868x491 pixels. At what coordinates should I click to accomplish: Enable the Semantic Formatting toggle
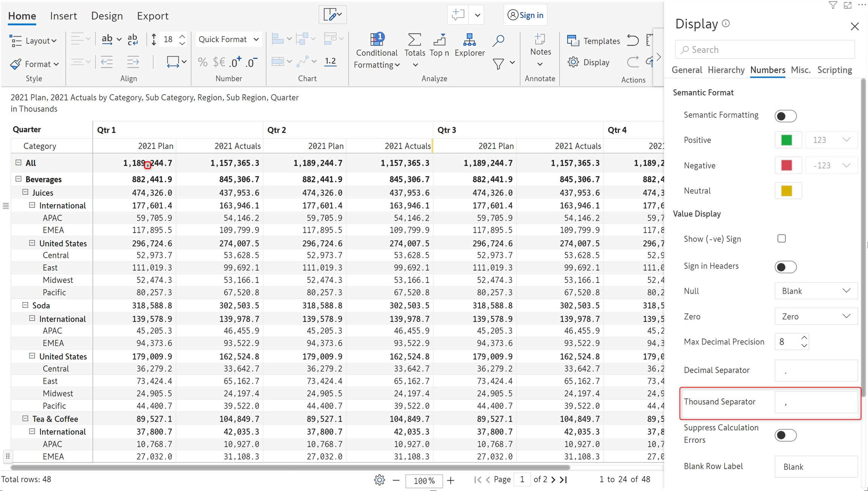pos(785,116)
